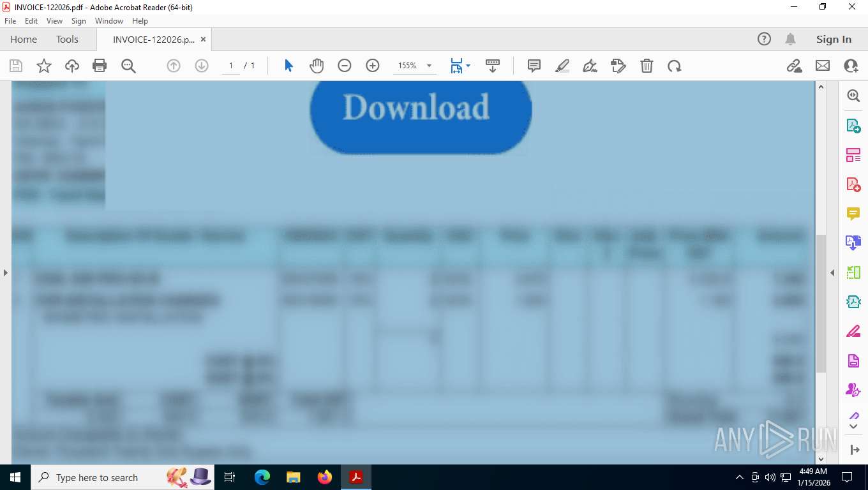Viewport: 868px width, 490px height.
Task: Click the vertical scrollbar up arrow
Action: click(821, 86)
